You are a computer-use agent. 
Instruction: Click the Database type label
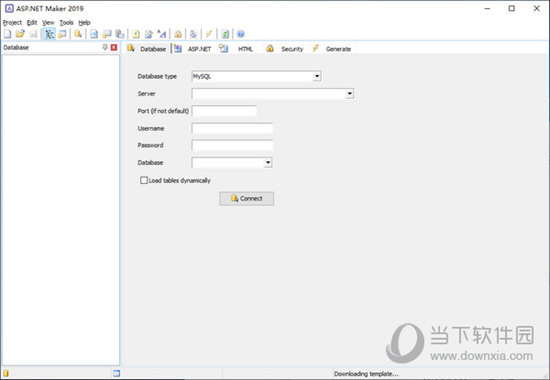pyautogui.click(x=157, y=76)
